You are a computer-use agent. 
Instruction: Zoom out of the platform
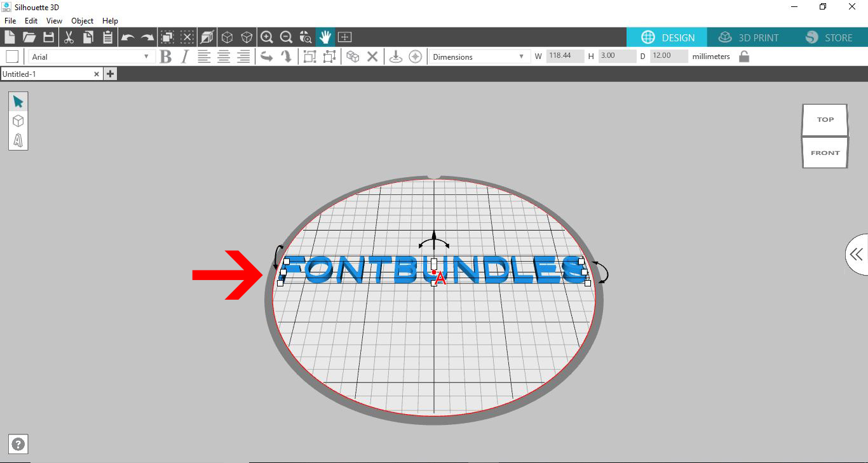point(287,37)
